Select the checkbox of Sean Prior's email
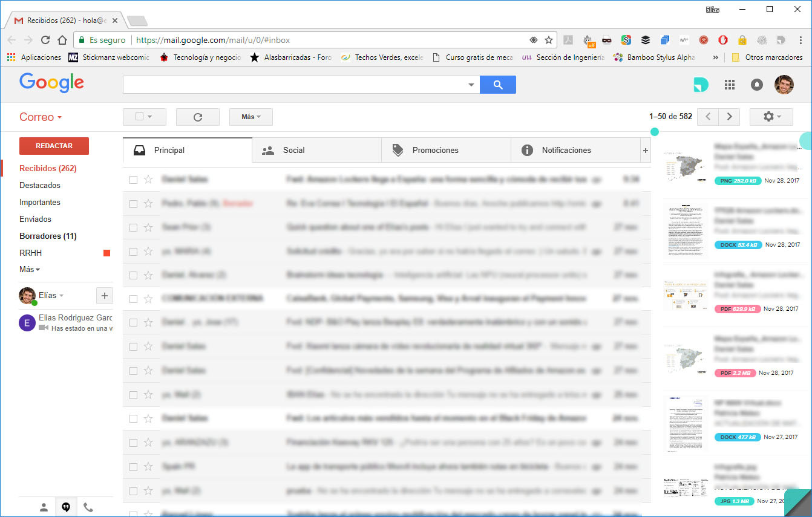Viewport: 812px width, 517px height. 132,227
